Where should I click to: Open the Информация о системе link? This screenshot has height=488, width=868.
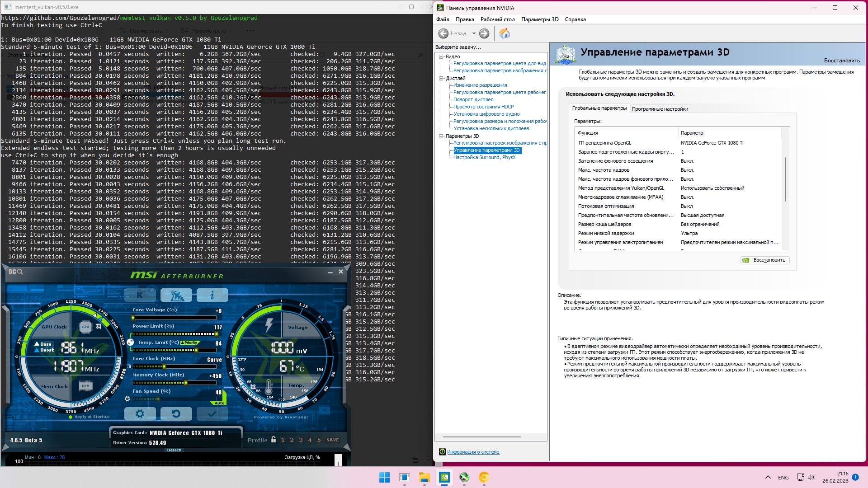coord(473,452)
